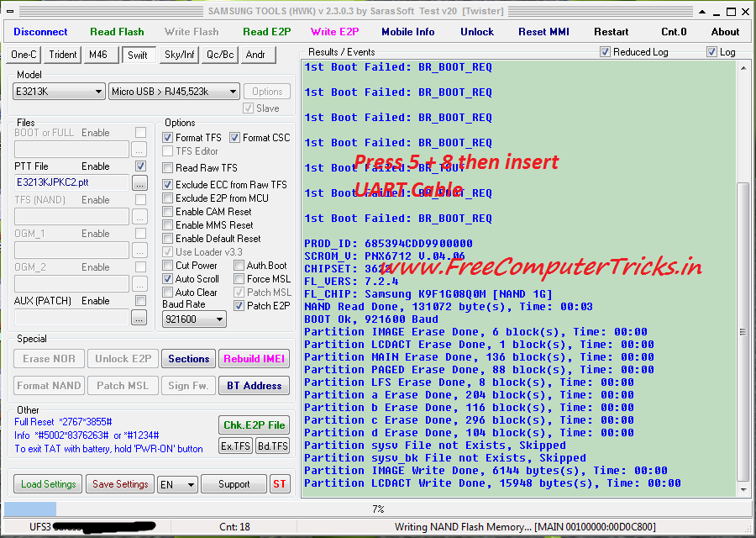The width and height of the screenshot is (756, 538).
Task: Check Enable MMS Reset
Action: [x=167, y=224]
